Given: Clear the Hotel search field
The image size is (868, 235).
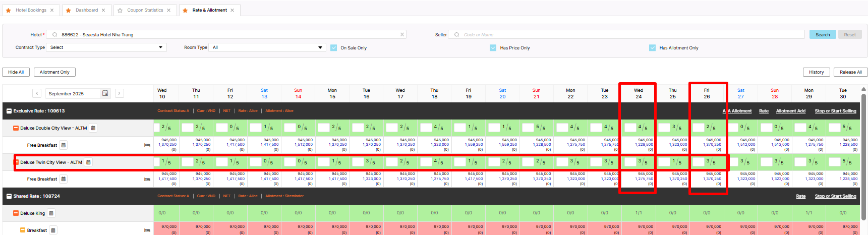Looking at the screenshot, I should pos(402,35).
